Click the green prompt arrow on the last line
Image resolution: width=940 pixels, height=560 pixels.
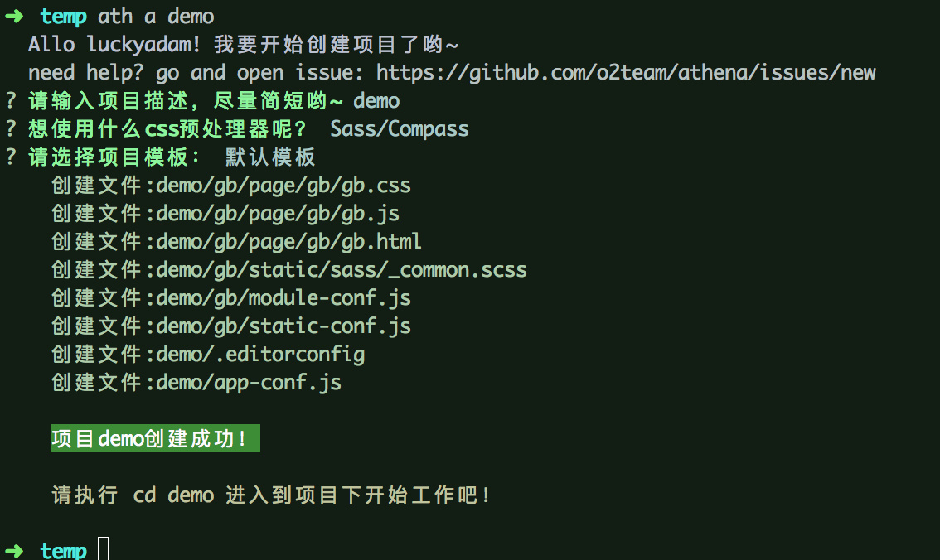(x=15, y=551)
